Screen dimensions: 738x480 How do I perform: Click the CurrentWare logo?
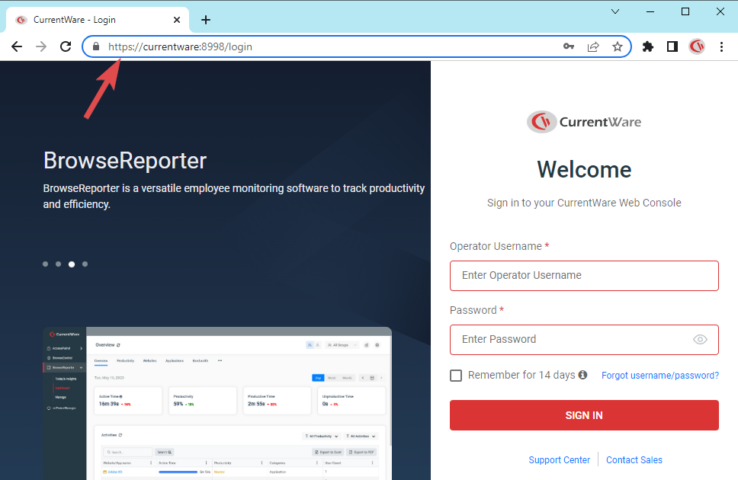tap(584, 122)
